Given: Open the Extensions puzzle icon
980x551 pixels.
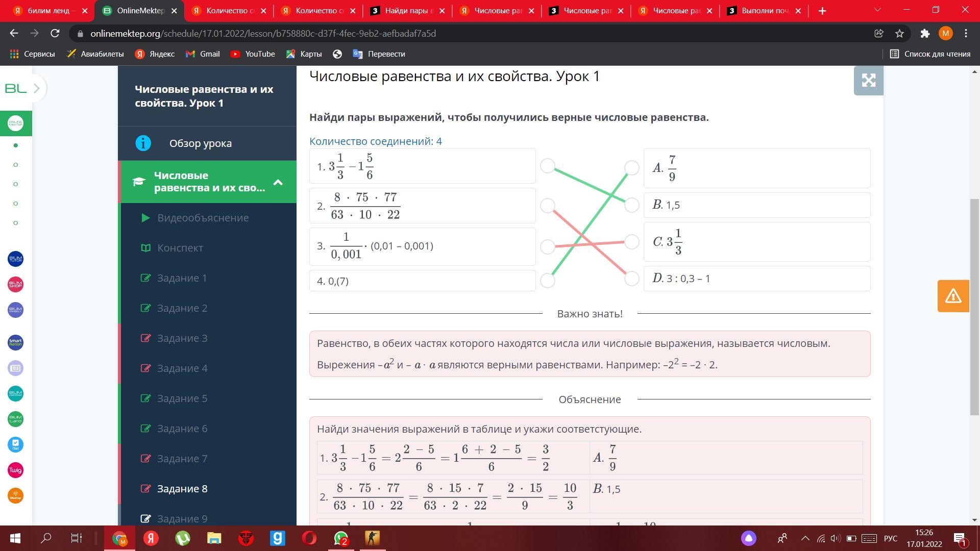Looking at the screenshot, I should (x=925, y=33).
